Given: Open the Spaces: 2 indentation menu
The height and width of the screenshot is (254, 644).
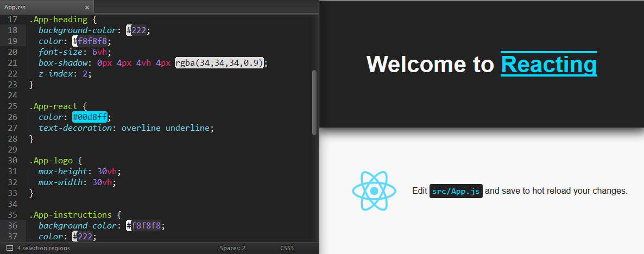Looking at the screenshot, I should 232,248.
